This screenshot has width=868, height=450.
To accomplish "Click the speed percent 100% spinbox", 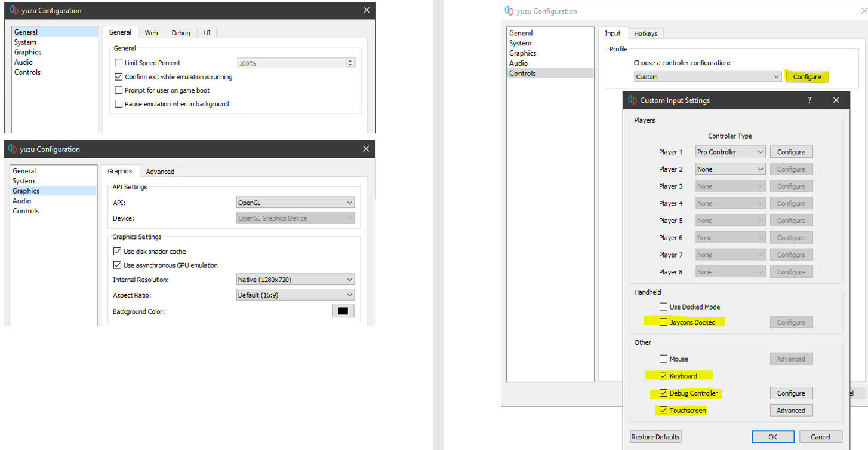I will pos(296,63).
